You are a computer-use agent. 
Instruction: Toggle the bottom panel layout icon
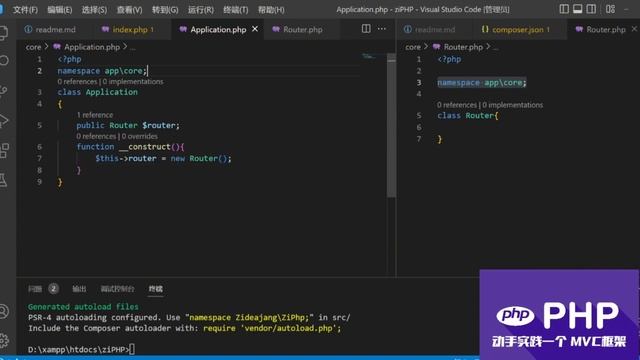tap(578, 9)
